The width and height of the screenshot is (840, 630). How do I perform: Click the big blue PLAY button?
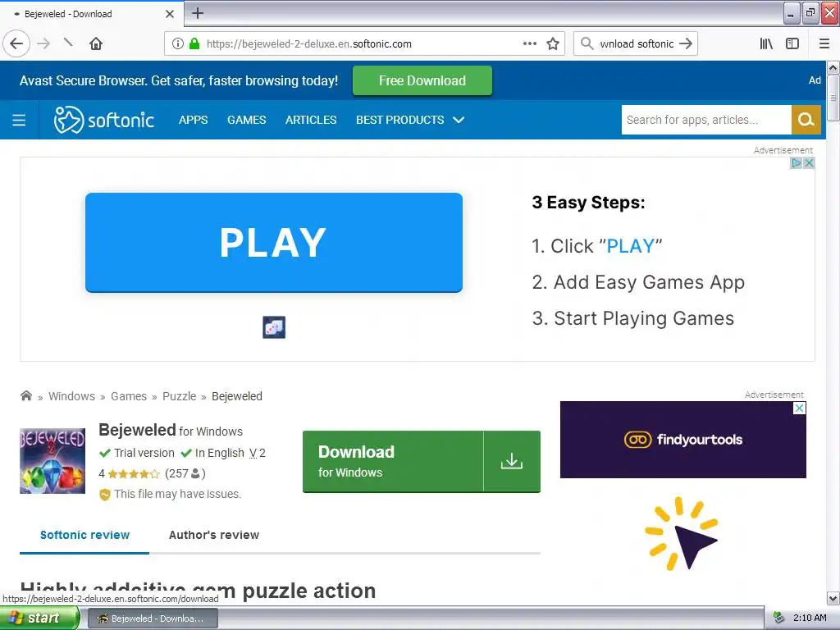pos(274,242)
